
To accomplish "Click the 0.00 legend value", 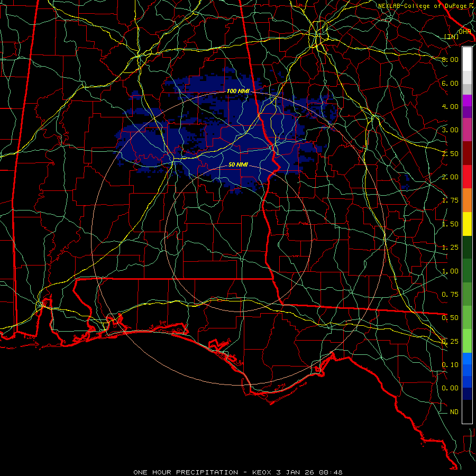I will pyautogui.click(x=450, y=388).
